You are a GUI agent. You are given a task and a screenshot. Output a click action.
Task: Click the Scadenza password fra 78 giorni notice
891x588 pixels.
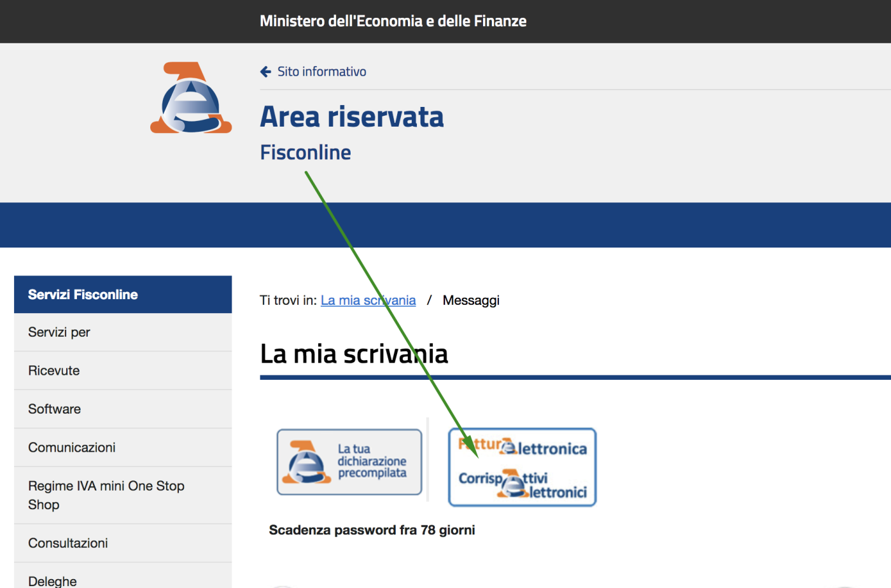(372, 530)
